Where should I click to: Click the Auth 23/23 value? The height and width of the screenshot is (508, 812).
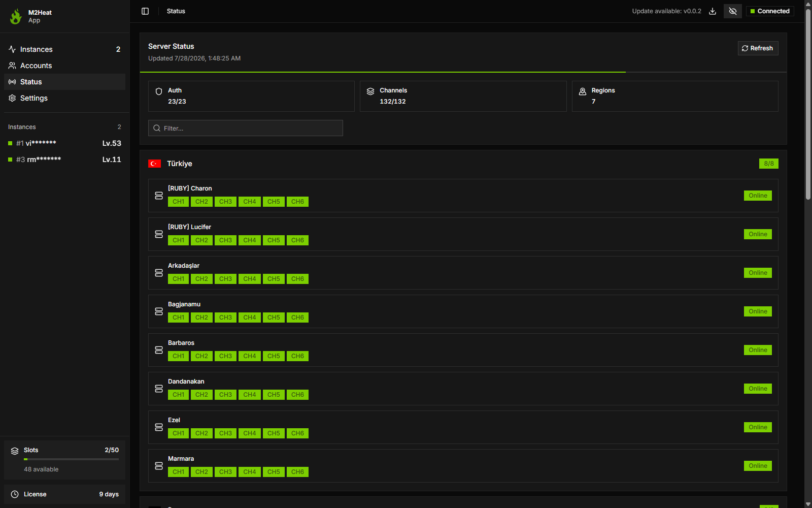click(x=177, y=102)
